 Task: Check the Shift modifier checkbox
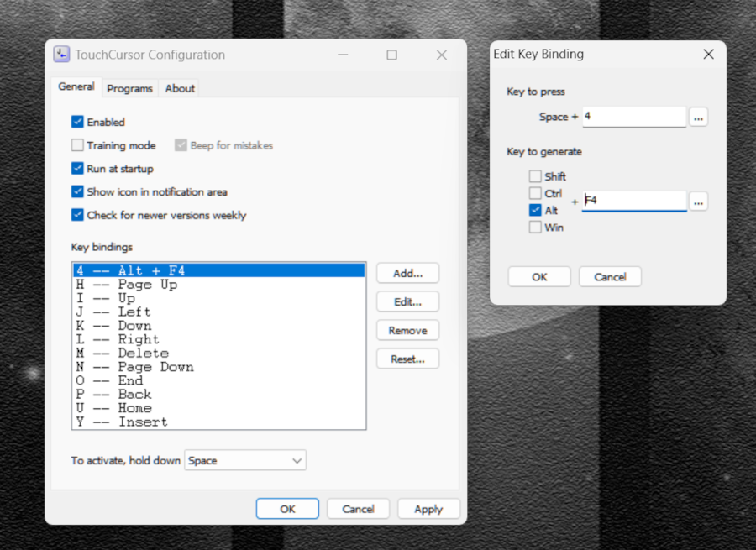(535, 176)
